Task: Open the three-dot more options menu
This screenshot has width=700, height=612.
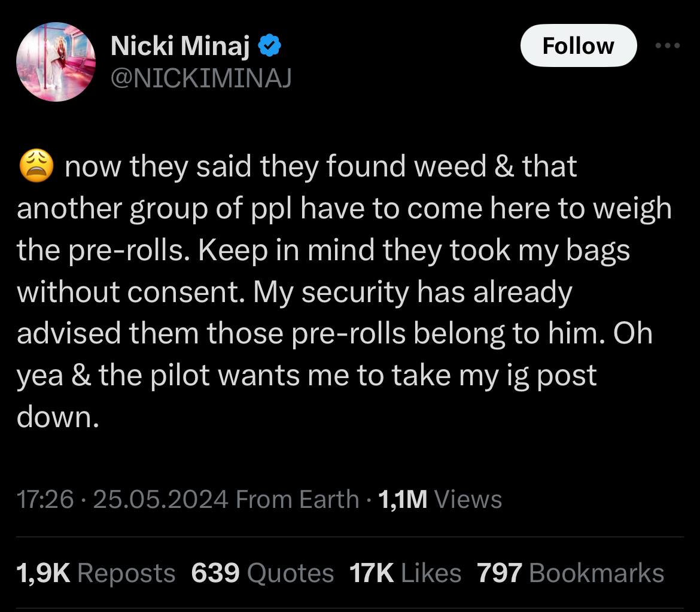Action: tap(668, 46)
